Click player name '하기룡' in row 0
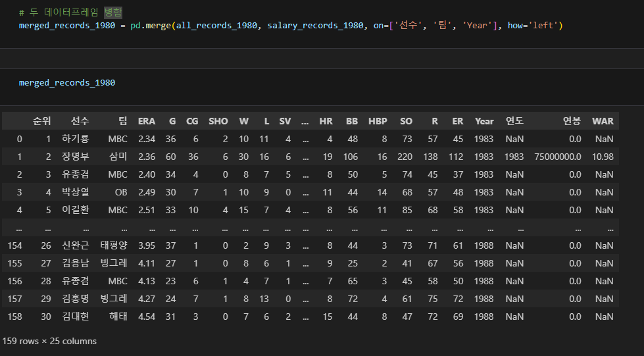Screen dimensions: 644x356 (x=75, y=139)
